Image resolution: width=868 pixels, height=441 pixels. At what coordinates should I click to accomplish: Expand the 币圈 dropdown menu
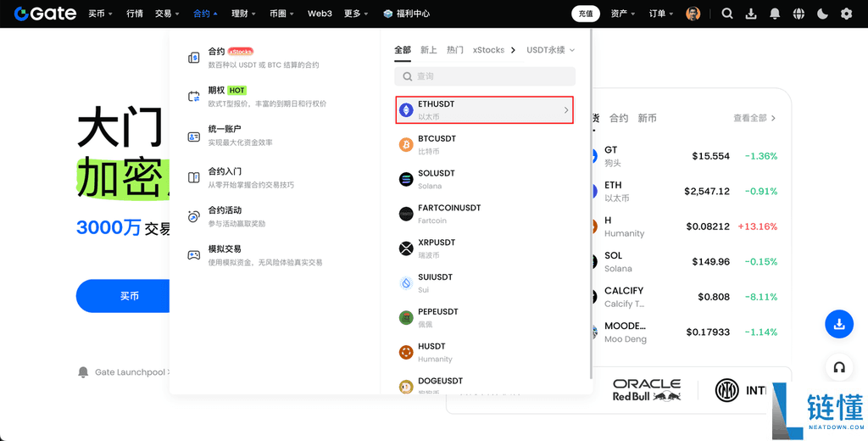(x=281, y=14)
